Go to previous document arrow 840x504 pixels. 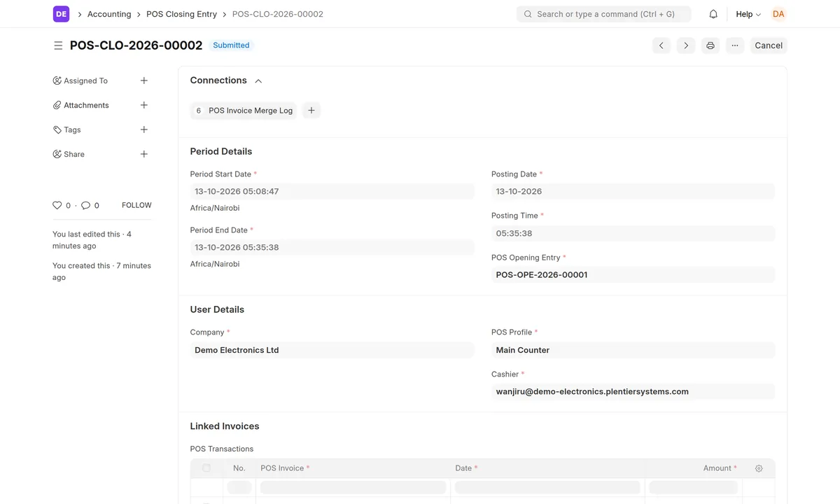click(x=661, y=45)
